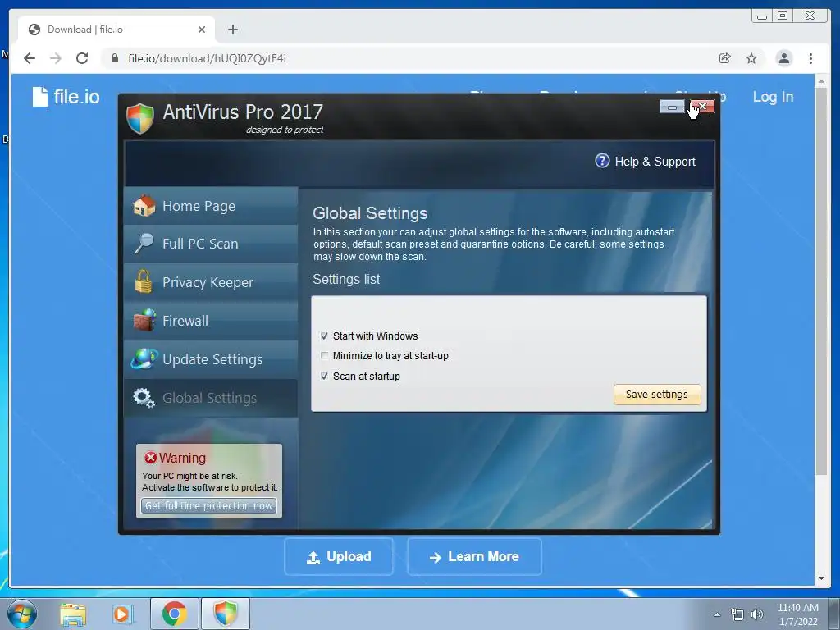The width and height of the screenshot is (840, 630).
Task: Select Firewall in sidebar
Action: (211, 321)
